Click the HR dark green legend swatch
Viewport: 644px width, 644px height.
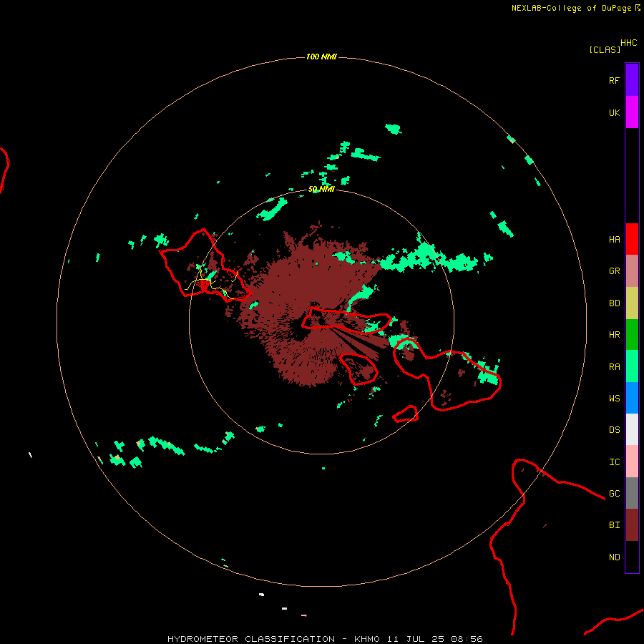pyautogui.click(x=632, y=335)
